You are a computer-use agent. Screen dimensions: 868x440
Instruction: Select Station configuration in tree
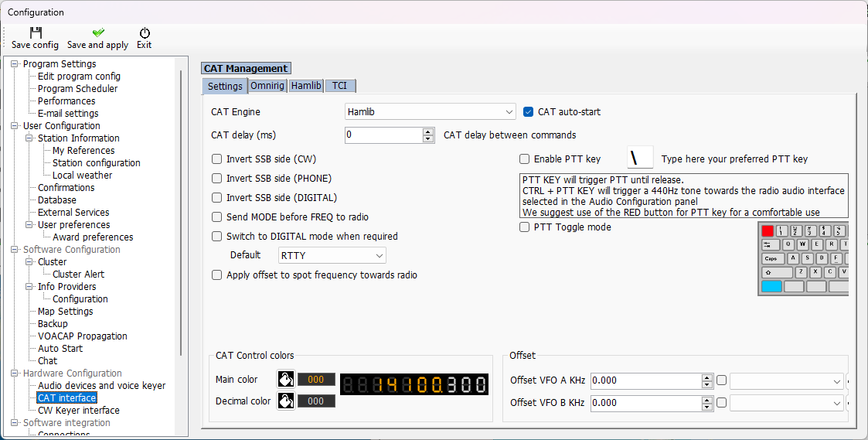97,163
